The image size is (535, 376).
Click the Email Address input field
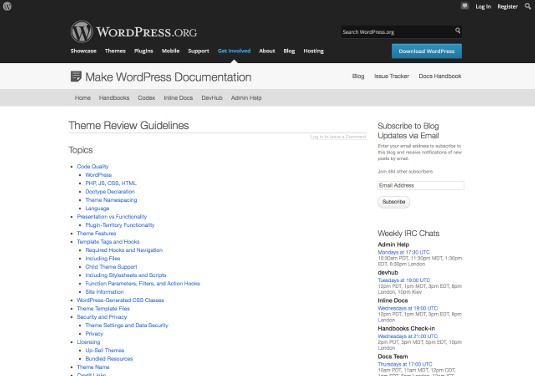(421, 185)
